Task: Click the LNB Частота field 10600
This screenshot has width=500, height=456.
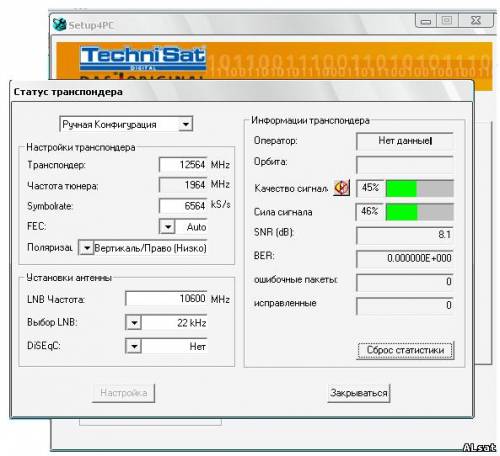Action: coord(166,298)
